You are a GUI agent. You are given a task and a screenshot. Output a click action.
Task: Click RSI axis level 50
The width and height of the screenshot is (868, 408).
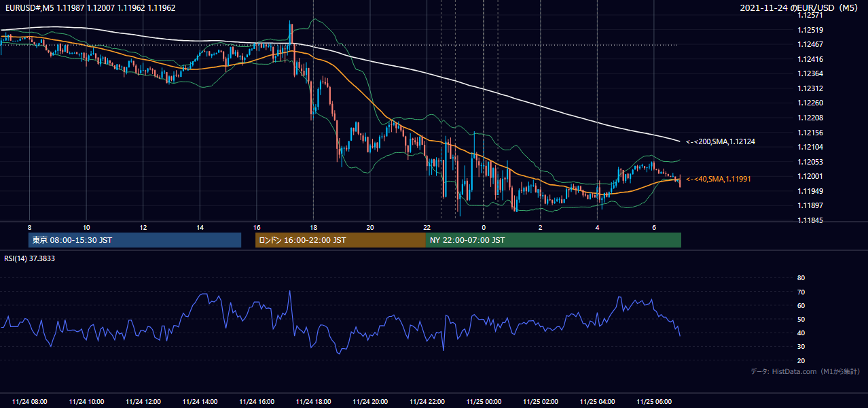coord(801,319)
